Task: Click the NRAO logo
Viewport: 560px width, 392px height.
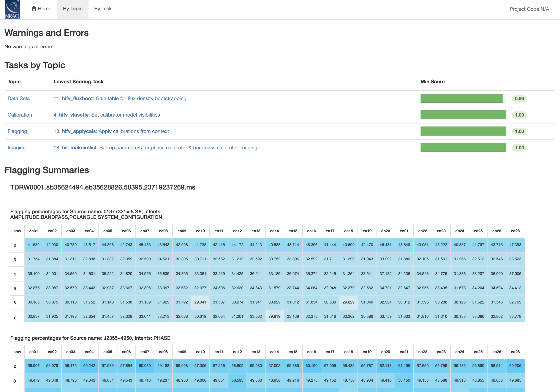Action: (12, 9)
